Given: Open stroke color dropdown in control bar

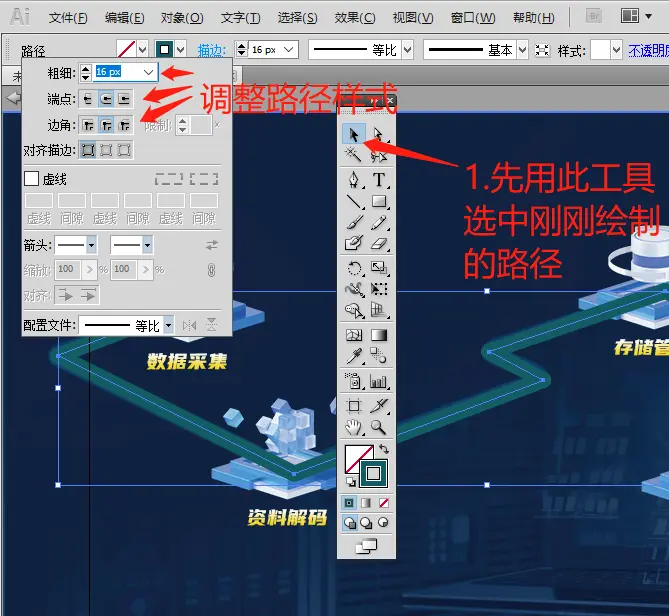Looking at the screenshot, I should [181, 50].
